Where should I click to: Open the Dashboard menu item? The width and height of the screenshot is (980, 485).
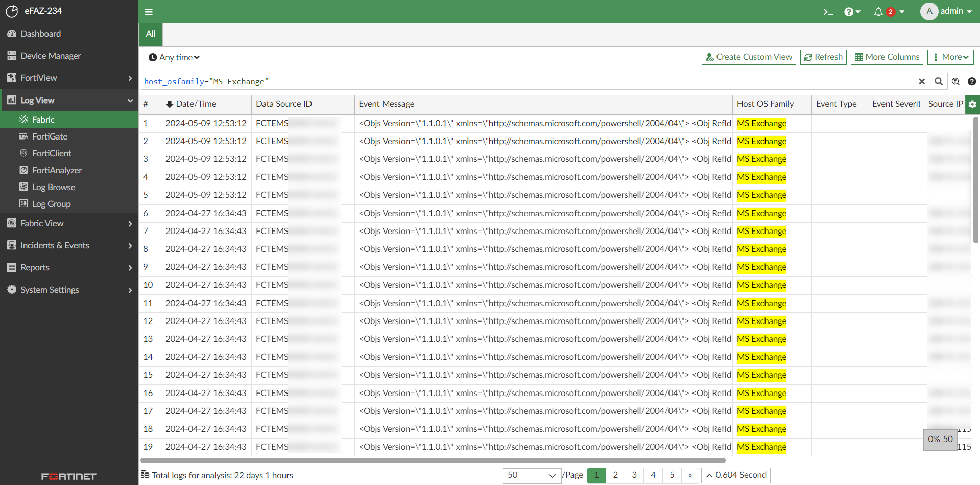(41, 34)
